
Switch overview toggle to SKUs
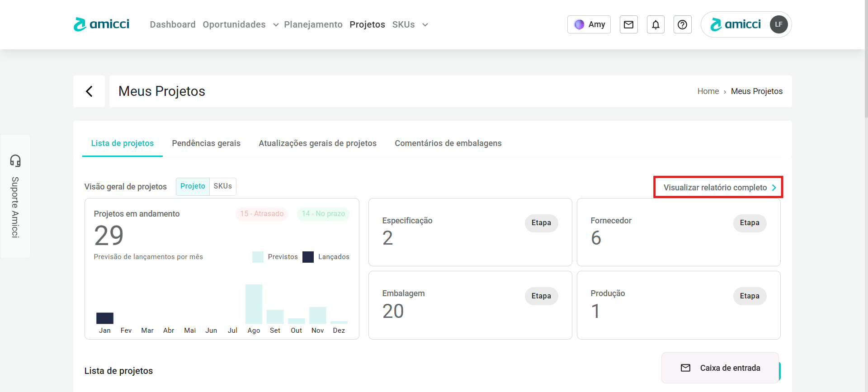tap(222, 186)
